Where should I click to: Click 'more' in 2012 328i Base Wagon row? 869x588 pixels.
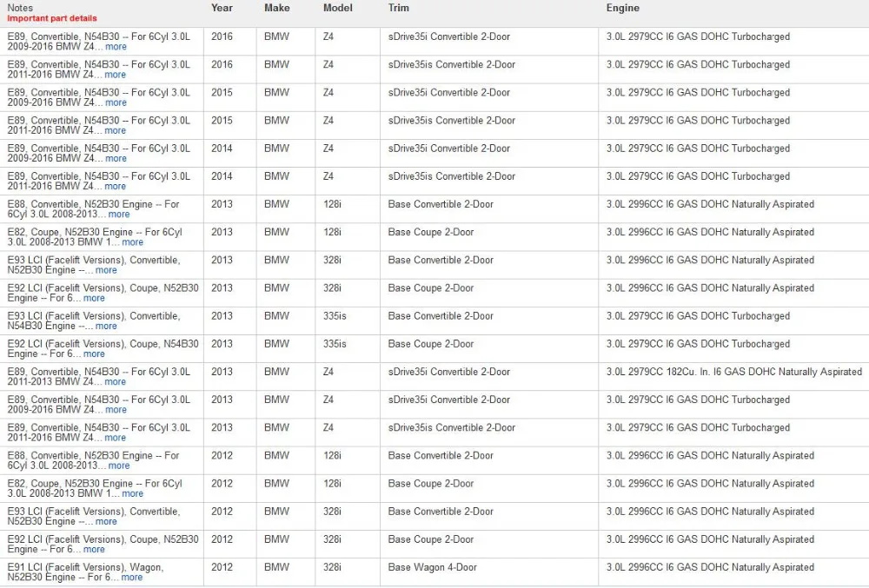click(x=132, y=577)
